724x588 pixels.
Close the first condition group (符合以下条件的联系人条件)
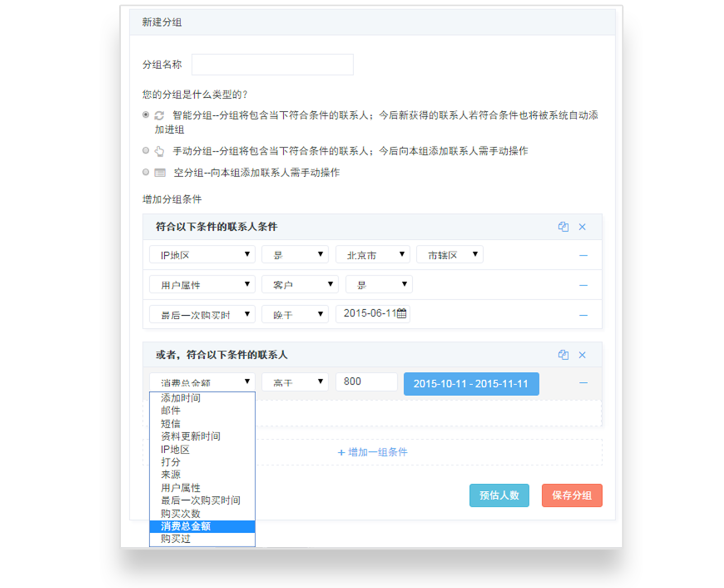pyautogui.click(x=582, y=227)
